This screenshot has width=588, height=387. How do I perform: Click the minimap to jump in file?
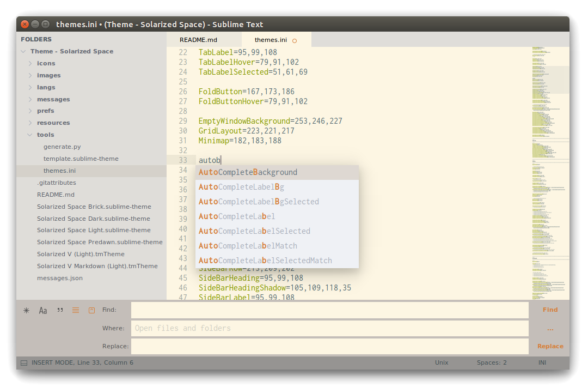pyautogui.click(x=550, y=173)
